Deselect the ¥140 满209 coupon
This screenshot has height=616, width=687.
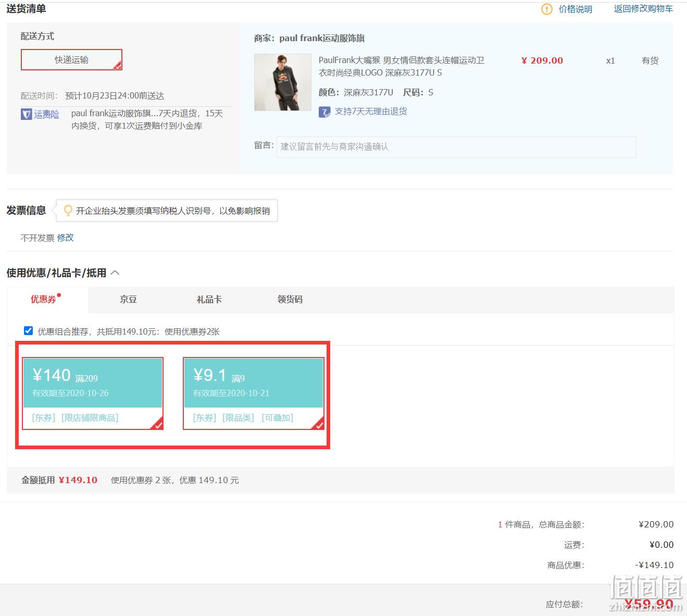click(x=93, y=393)
